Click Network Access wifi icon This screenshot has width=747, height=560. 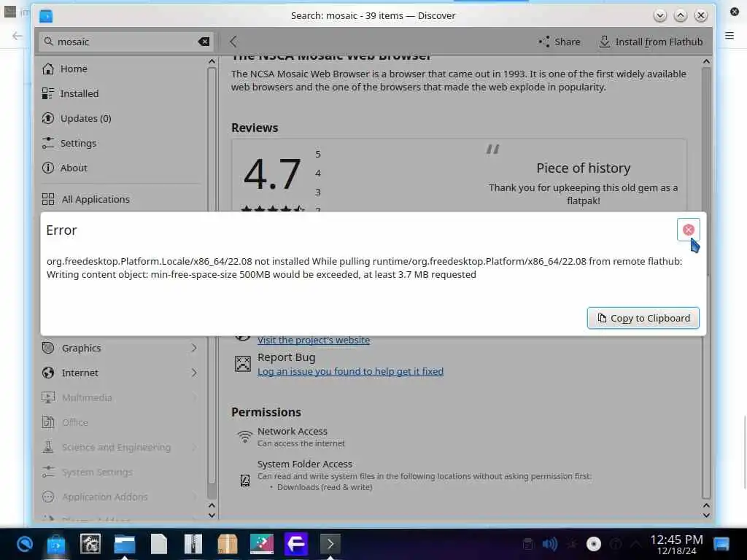[245, 436]
